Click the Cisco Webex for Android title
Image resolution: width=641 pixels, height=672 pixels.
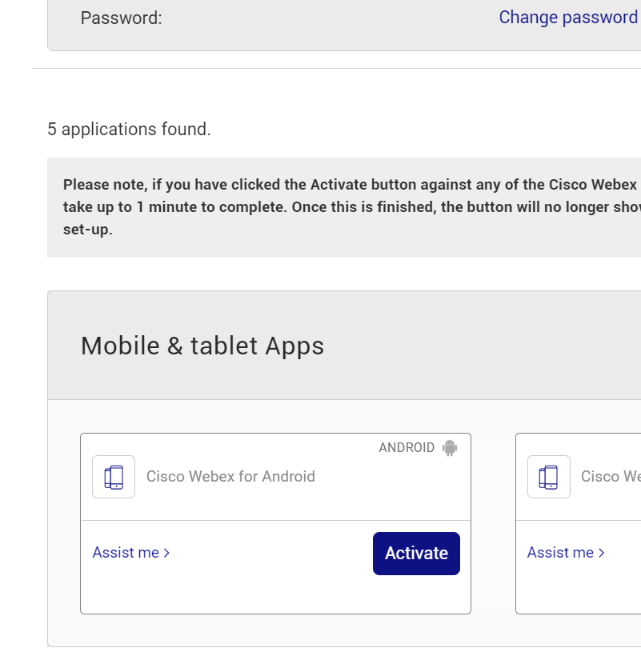[230, 477]
